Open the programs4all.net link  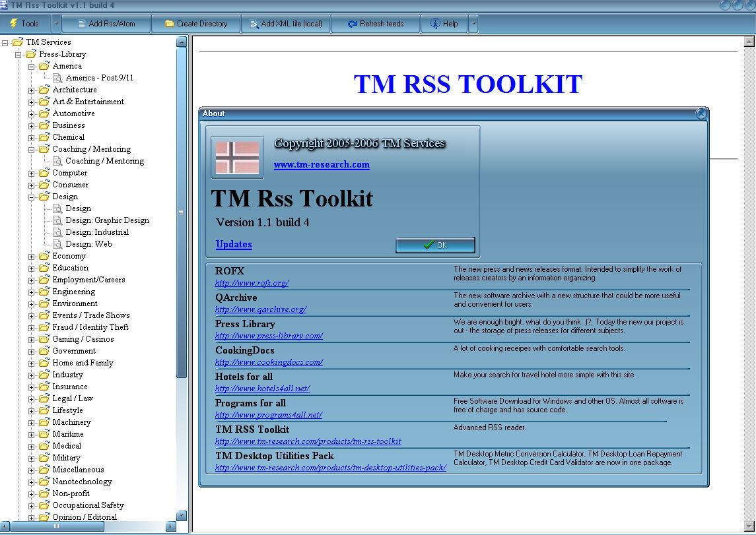coord(269,415)
